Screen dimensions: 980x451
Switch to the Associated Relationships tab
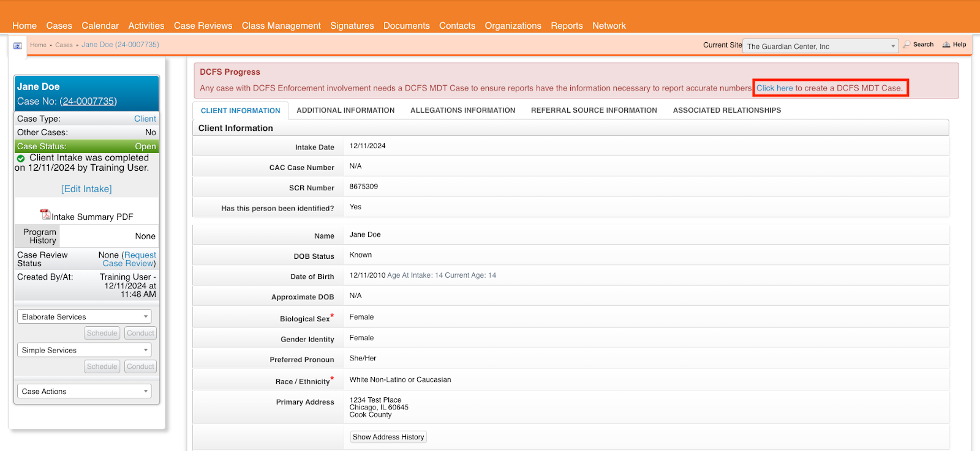tap(727, 110)
